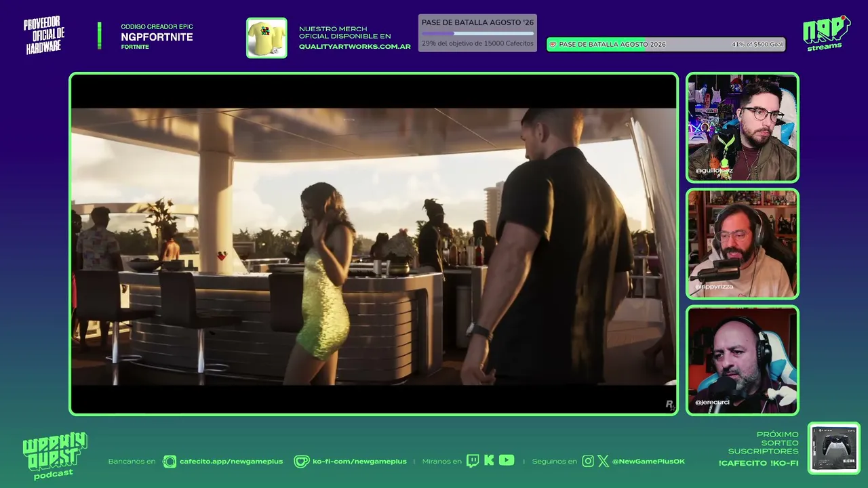The width and height of the screenshot is (868, 488).
Task: Select the top webcam with glasses and olive jacket
Action: pyautogui.click(x=742, y=127)
